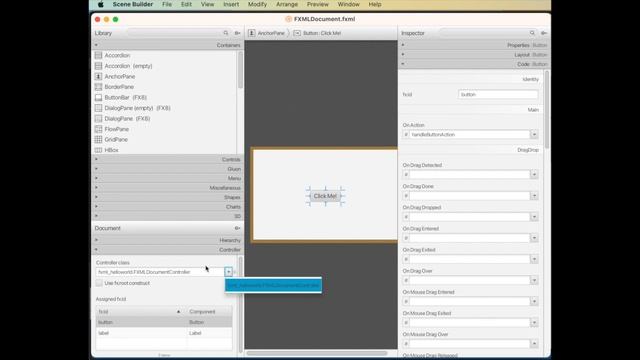Viewport: 640px width, 360px height.
Task: Open the On Drag Done dropdown
Action: click(534, 196)
